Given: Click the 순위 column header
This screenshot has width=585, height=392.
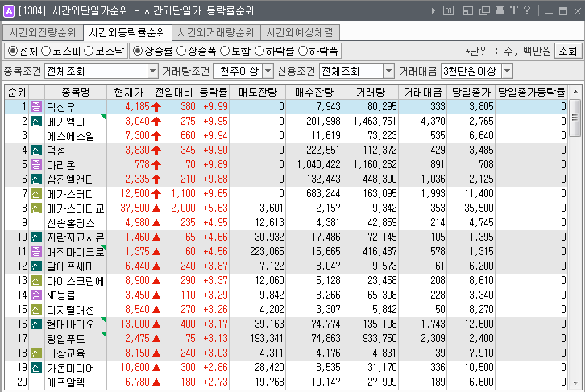Looking at the screenshot, I should coord(17,92).
